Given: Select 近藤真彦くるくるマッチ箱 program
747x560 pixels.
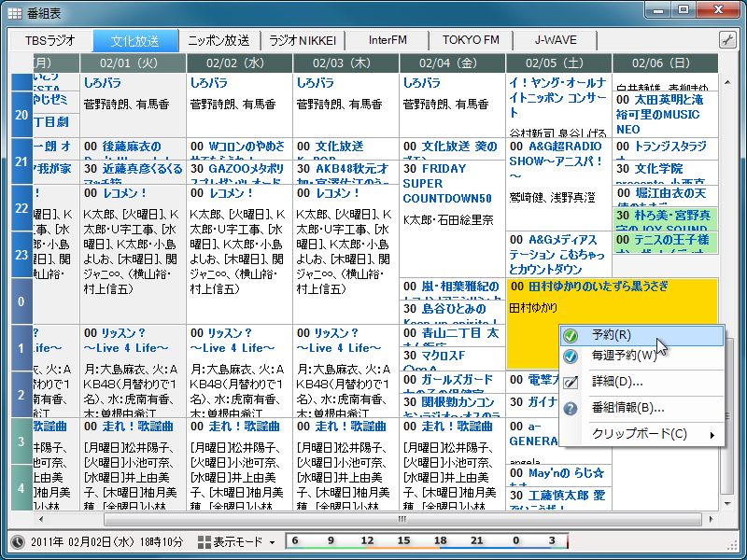Looking at the screenshot, I should tap(133, 173).
